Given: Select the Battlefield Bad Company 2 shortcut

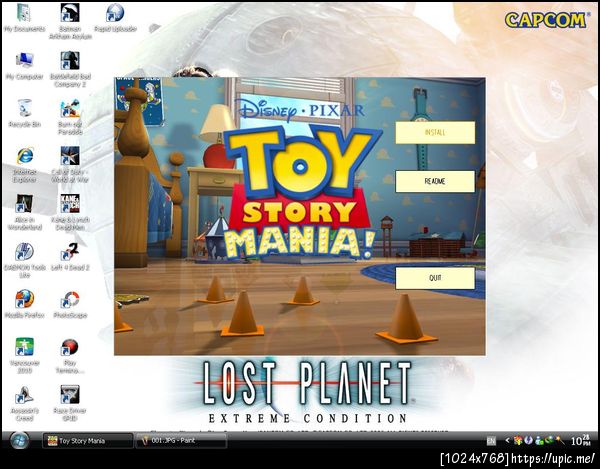Looking at the screenshot, I should pyautogui.click(x=70, y=69).
